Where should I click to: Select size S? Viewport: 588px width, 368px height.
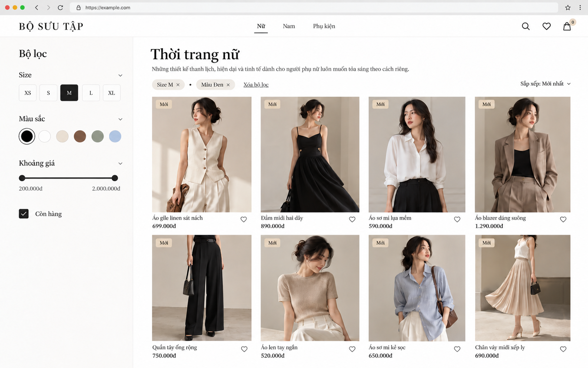(49, 93)
